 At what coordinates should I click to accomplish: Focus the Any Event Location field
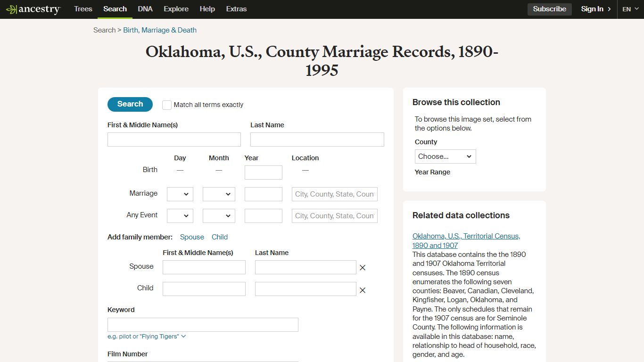pos(335,216)
